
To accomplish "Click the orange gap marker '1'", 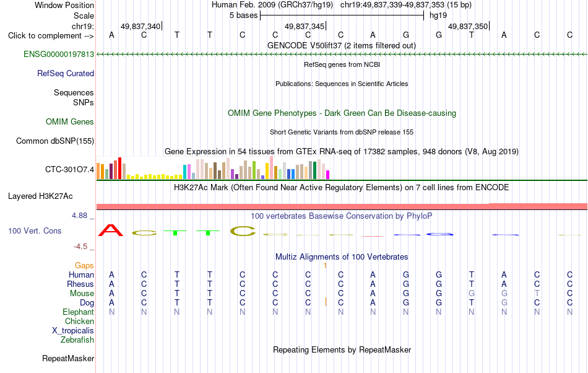I will [325, 266].
